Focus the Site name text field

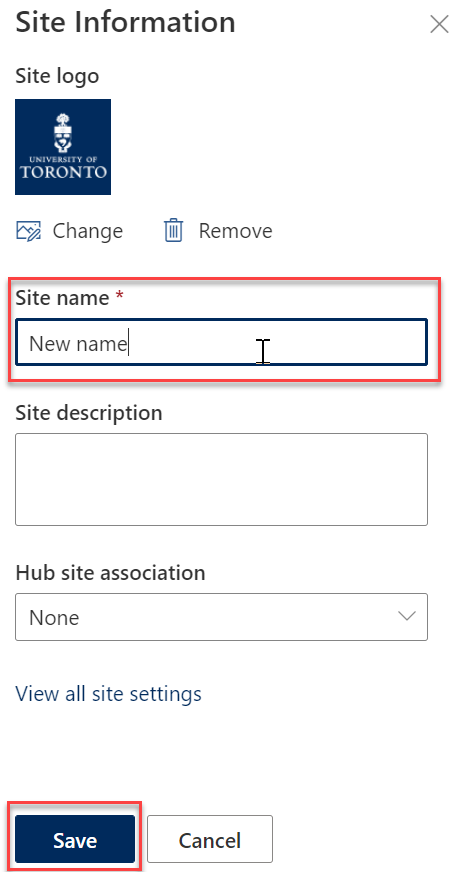[221, 342]
